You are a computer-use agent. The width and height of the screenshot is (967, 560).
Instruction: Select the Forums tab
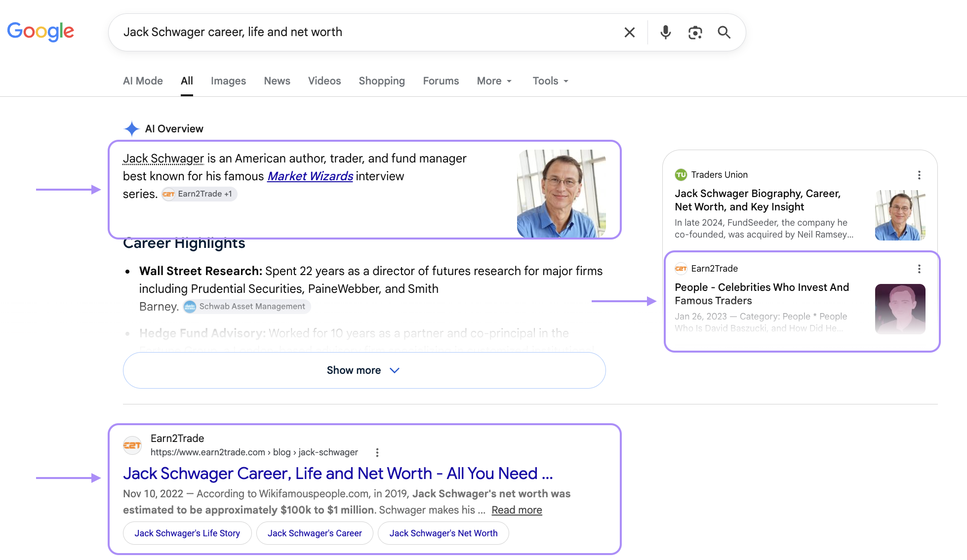click(441, 81)
